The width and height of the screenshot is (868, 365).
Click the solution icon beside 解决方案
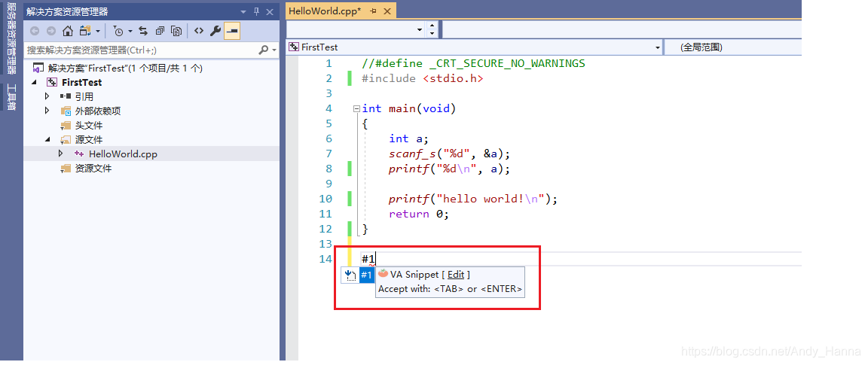(x=38, y=68)
